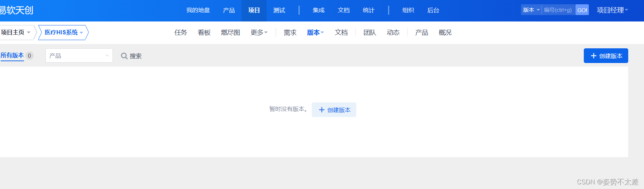The height and width of the screenshot is (189, 644).
Task: Click the GO! button
Action: [582, 10]
